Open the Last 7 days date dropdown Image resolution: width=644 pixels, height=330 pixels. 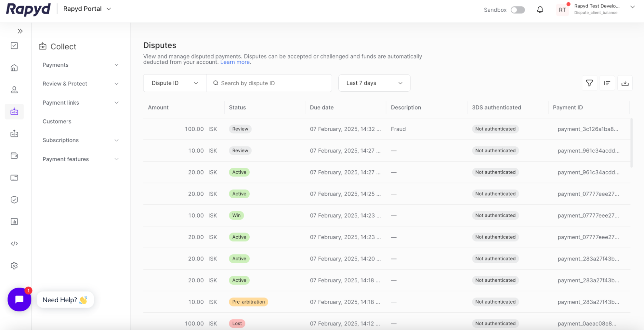pos(374,83)
